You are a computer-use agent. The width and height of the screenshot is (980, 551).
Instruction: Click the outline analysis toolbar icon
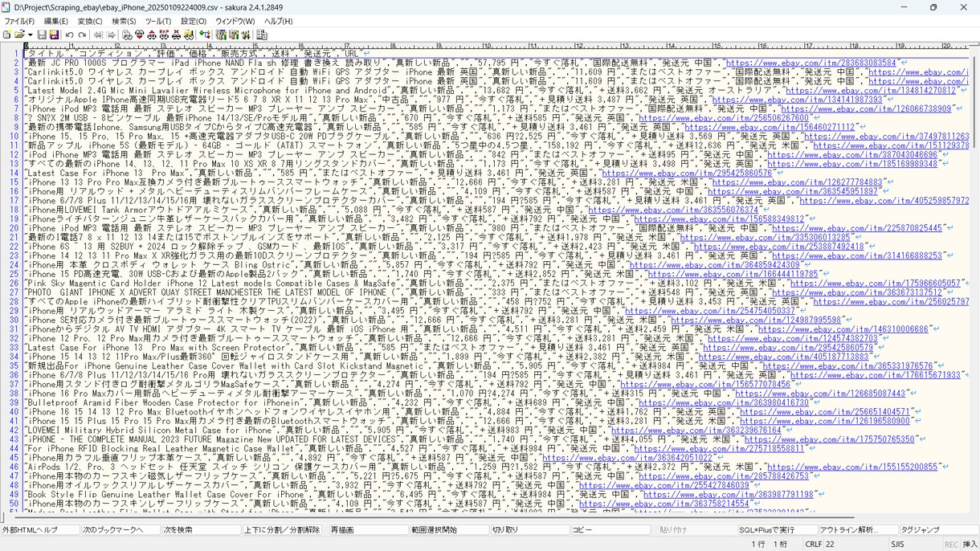(205, 35)
